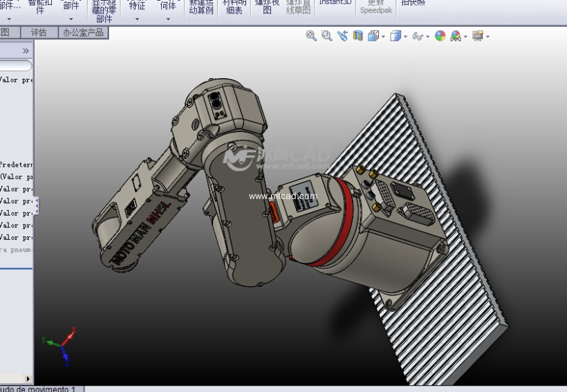Open dropdown arrow under 部件... insert button
Screen dimensions: 567x392
9,19
